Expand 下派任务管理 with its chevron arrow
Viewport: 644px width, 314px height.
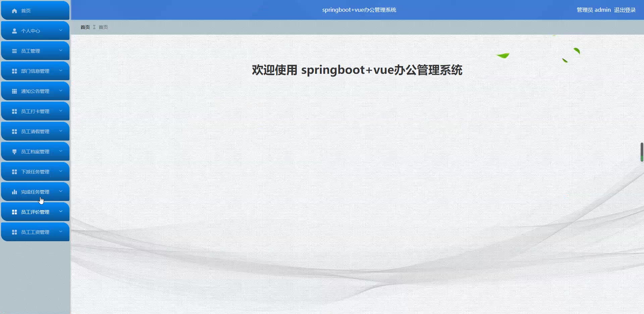[x=61, y=171]
